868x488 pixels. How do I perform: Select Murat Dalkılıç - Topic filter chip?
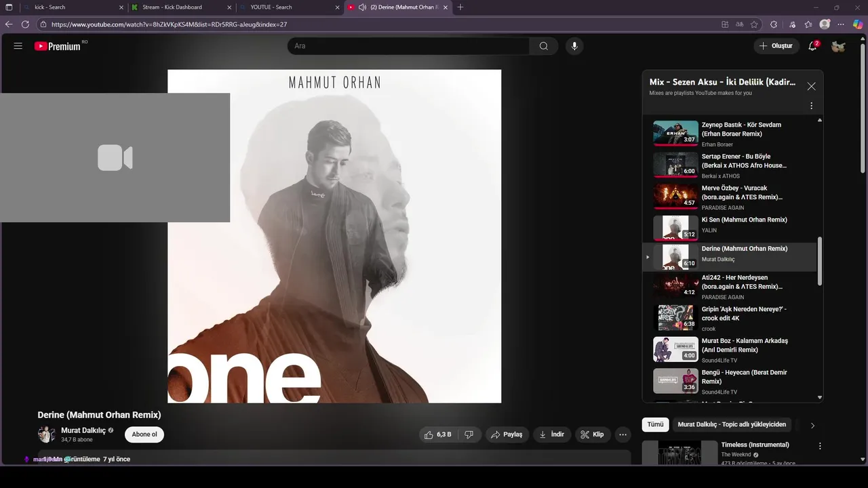(x=732, y=424)
